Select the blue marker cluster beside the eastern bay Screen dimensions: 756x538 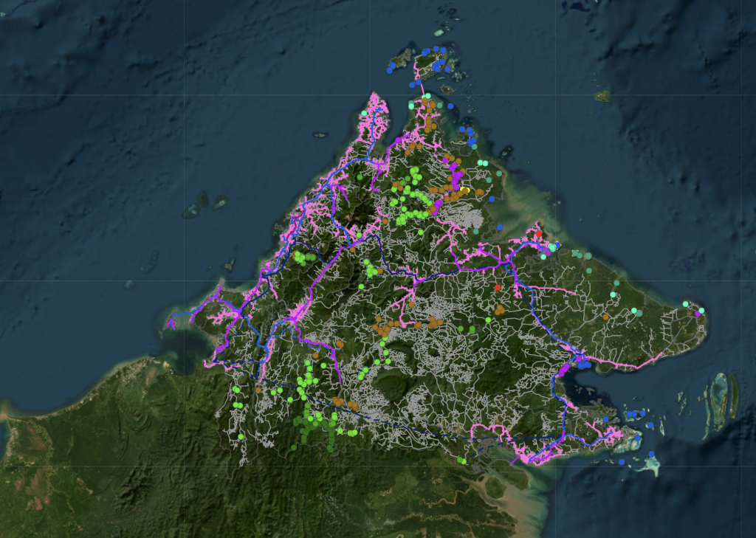click(584, 365)
